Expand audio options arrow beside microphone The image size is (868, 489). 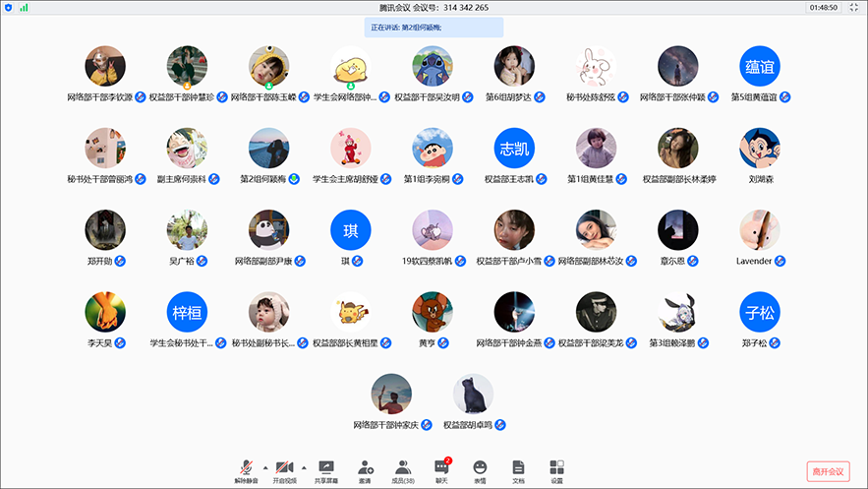pos(263,466)
